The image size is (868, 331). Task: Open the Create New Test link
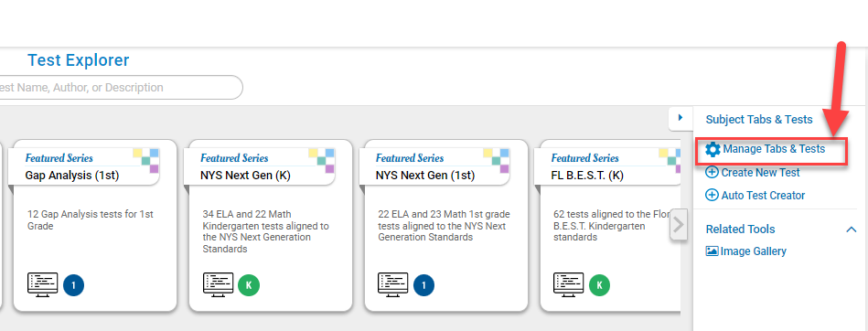click(x=760, y=173)
